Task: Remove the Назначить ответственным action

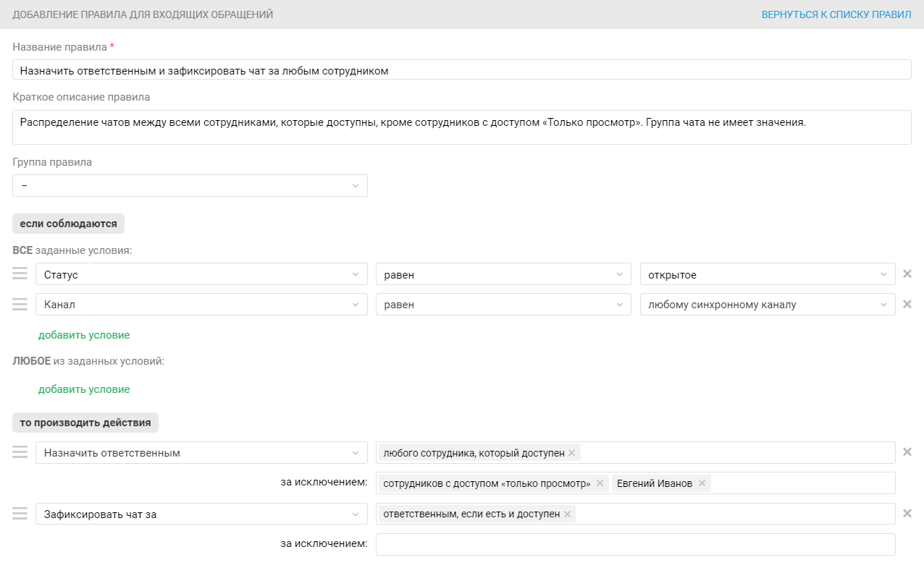Action: 907,452
